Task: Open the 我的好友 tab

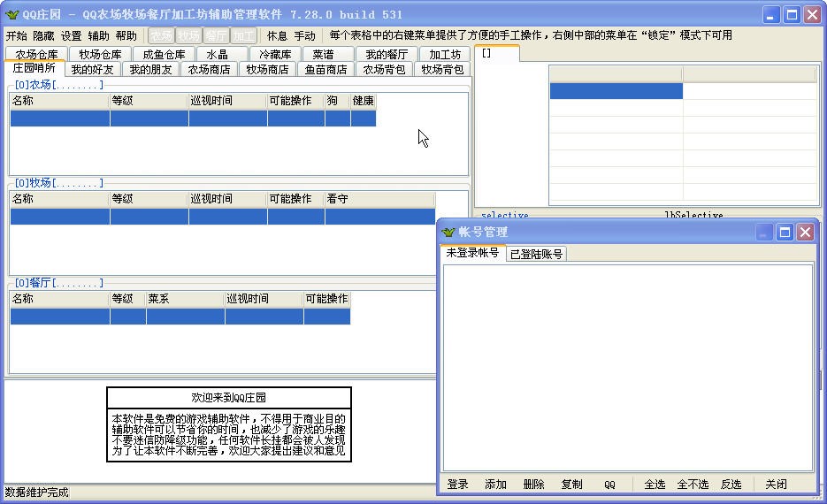Action: 92,70
